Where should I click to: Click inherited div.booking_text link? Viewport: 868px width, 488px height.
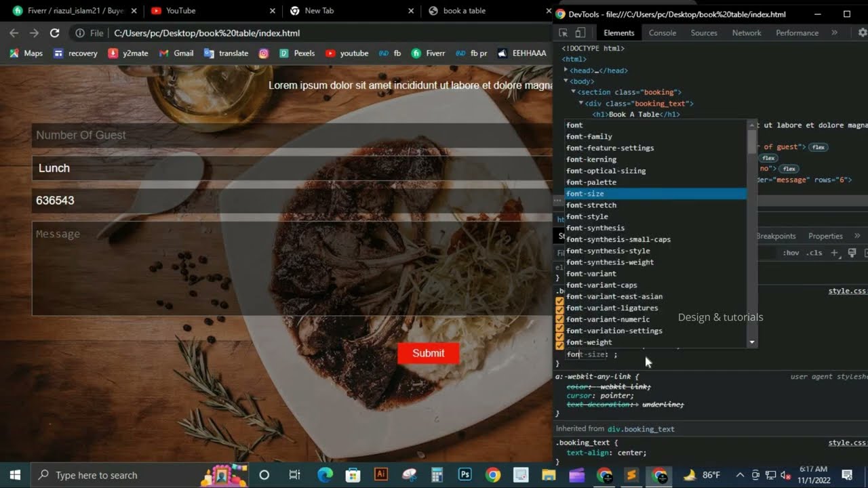coord(641,429)
